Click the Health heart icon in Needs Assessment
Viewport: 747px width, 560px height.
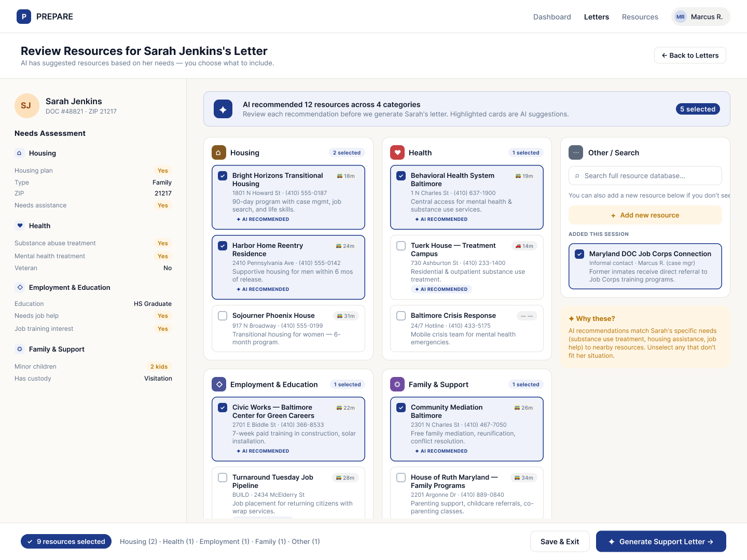20,226
